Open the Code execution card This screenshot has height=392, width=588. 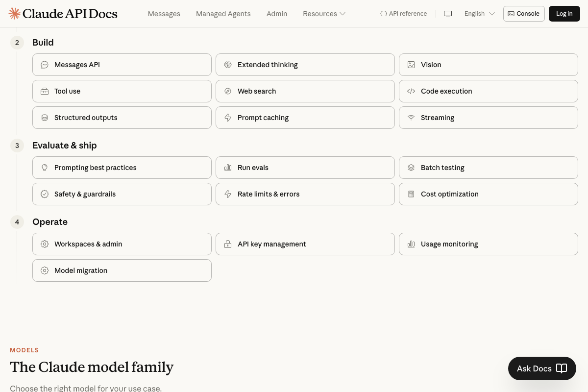[x=489, y=91]
